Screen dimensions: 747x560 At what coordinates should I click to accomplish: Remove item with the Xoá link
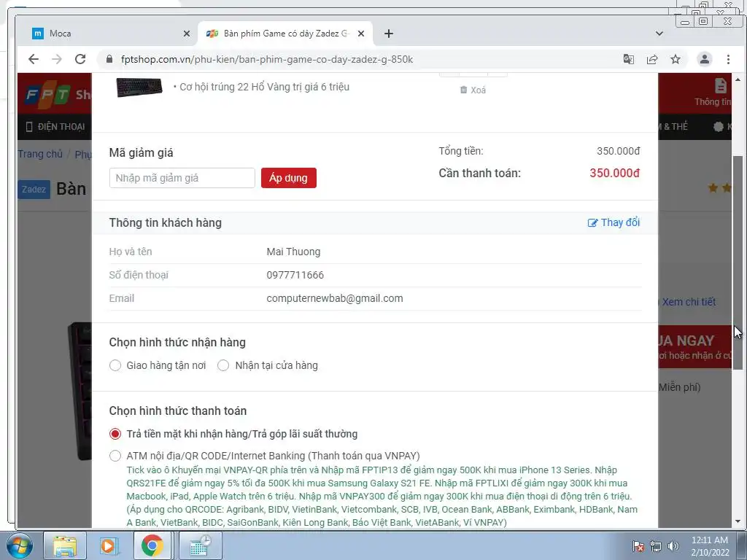473,90
